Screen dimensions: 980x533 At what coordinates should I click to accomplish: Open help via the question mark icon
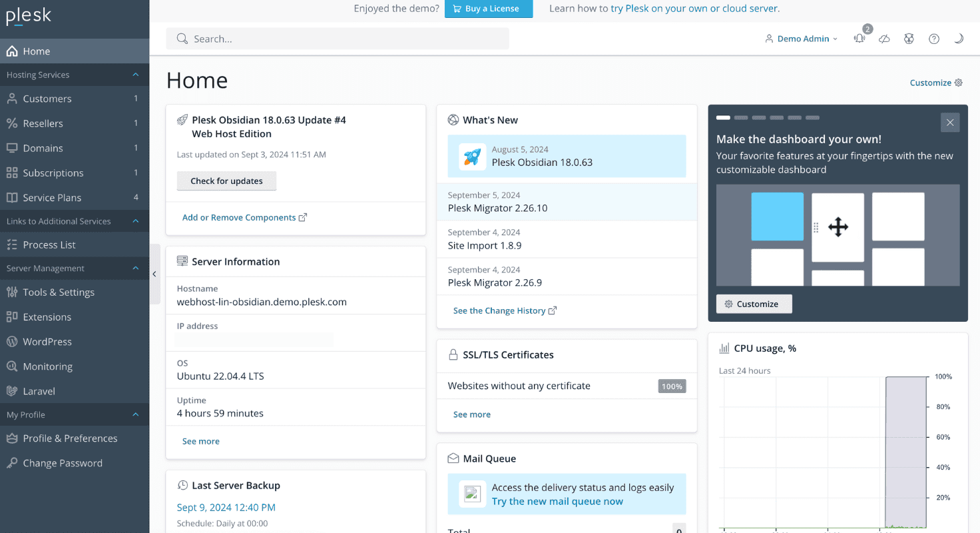click(934, 39)
